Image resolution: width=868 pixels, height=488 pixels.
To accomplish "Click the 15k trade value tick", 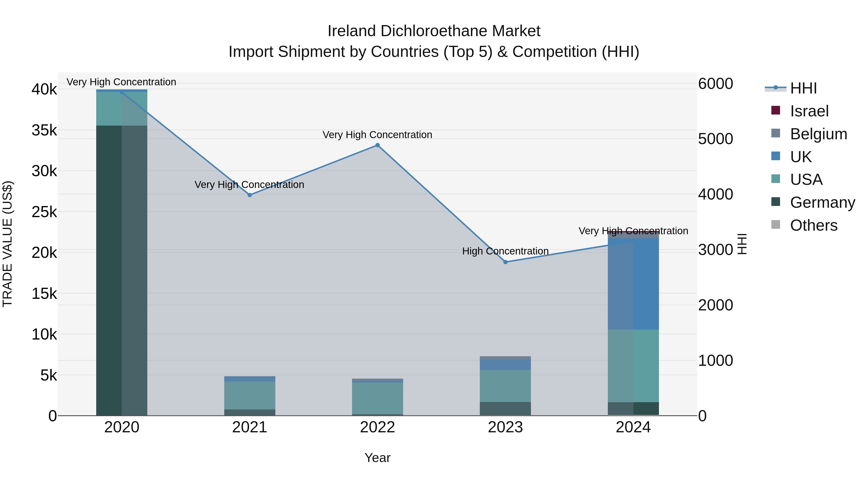I will [44, 294].
